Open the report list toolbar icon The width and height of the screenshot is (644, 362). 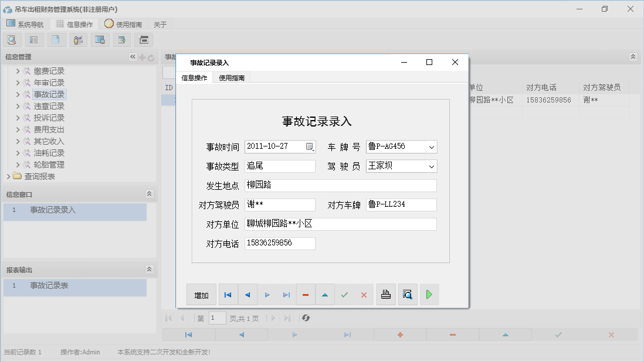click(33, 39)
